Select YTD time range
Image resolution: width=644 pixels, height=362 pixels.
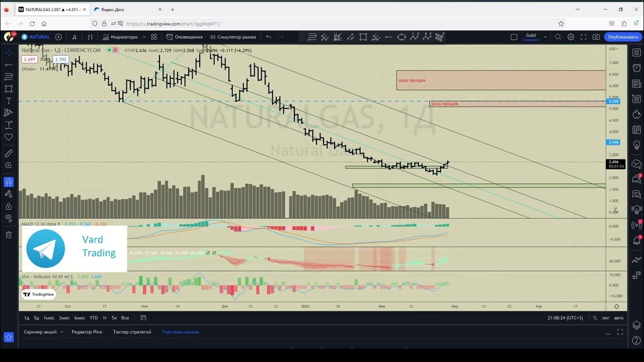click(x=94, y=318)
